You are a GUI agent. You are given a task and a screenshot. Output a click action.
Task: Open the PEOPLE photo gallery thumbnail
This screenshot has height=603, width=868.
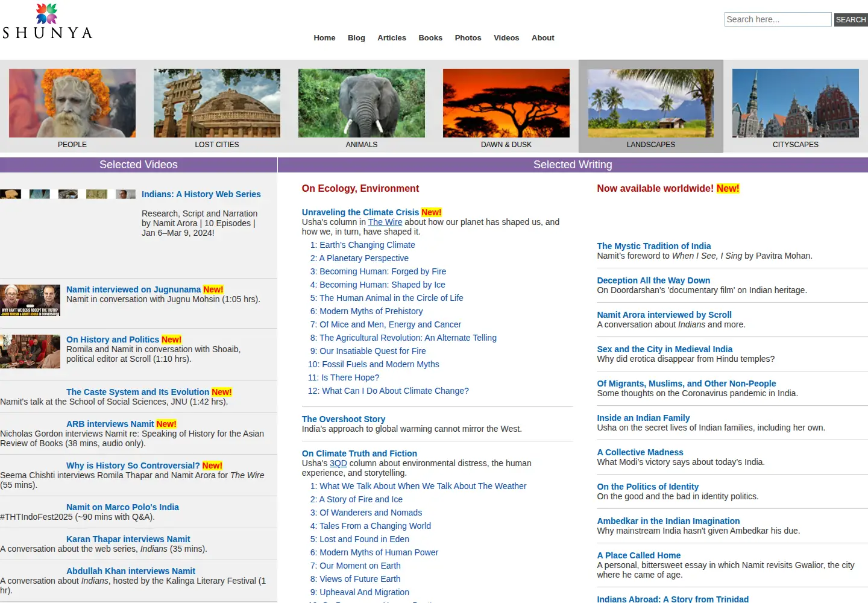(x=72, y=103)
